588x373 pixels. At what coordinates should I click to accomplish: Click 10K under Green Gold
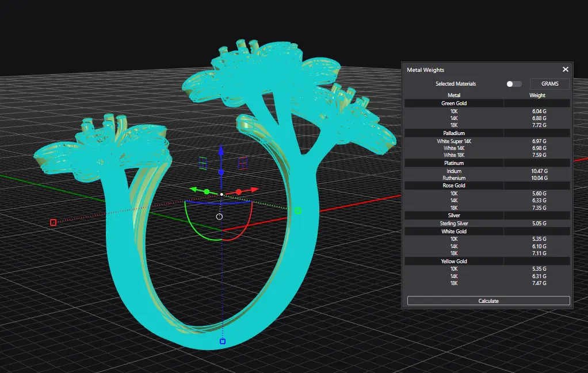point(454,111)
